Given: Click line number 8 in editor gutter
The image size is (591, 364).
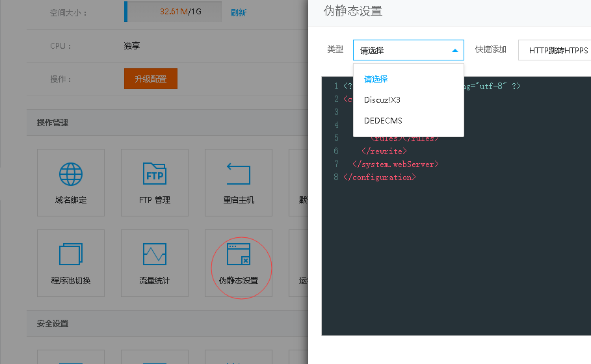Looking at the screenshot, I should 336,177.
